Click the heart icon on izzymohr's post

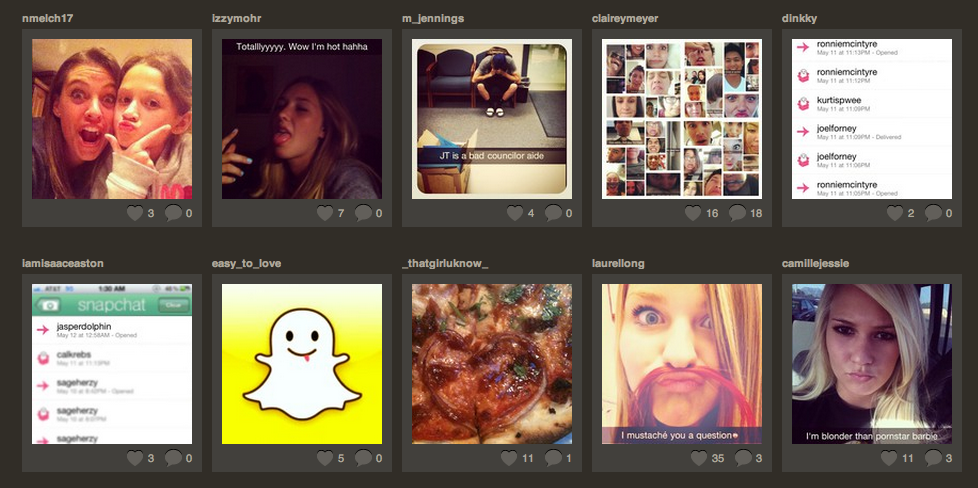pos(325,213)
